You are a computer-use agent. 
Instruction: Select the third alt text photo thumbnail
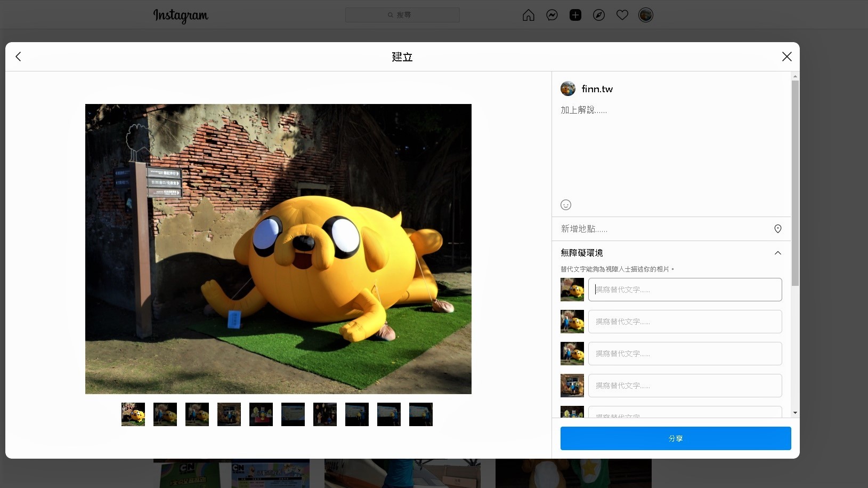click(x=572, y=354)
